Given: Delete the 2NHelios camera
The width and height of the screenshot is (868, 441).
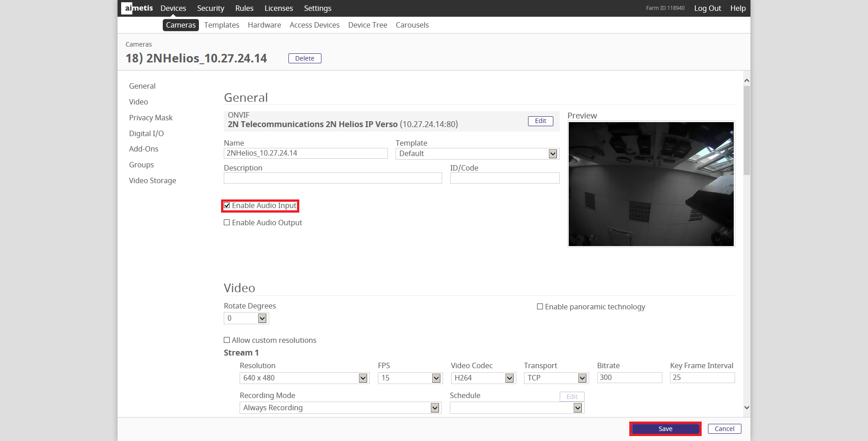Looking at the screenshot, I should tap(305, 58).
